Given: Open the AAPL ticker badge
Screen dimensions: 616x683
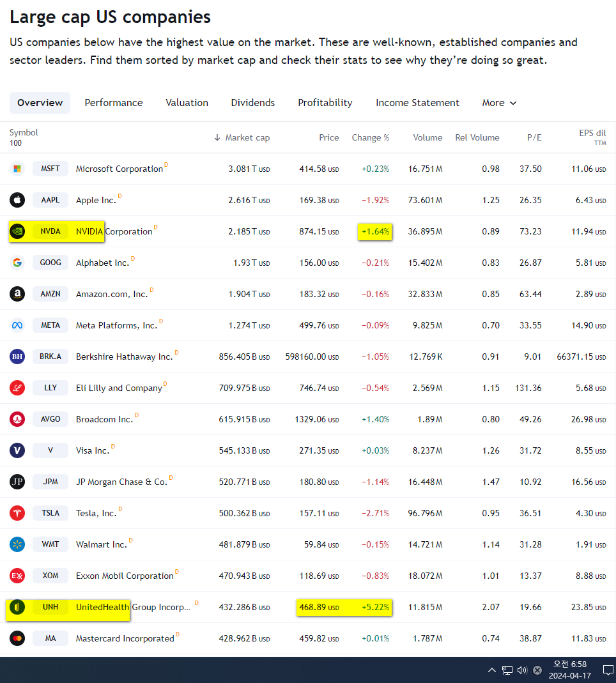Looking at the screenshot, I should pos(50,200).
